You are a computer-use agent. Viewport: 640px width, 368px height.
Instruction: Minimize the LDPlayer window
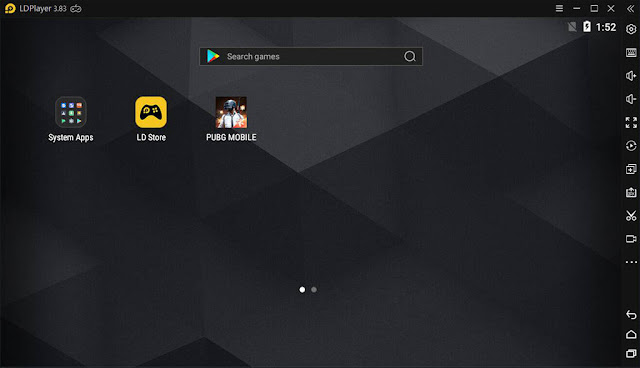click(576, 8)
